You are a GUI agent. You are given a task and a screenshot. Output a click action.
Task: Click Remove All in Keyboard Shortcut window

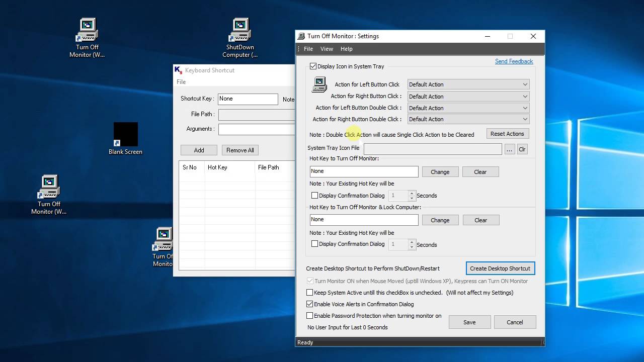240,150
